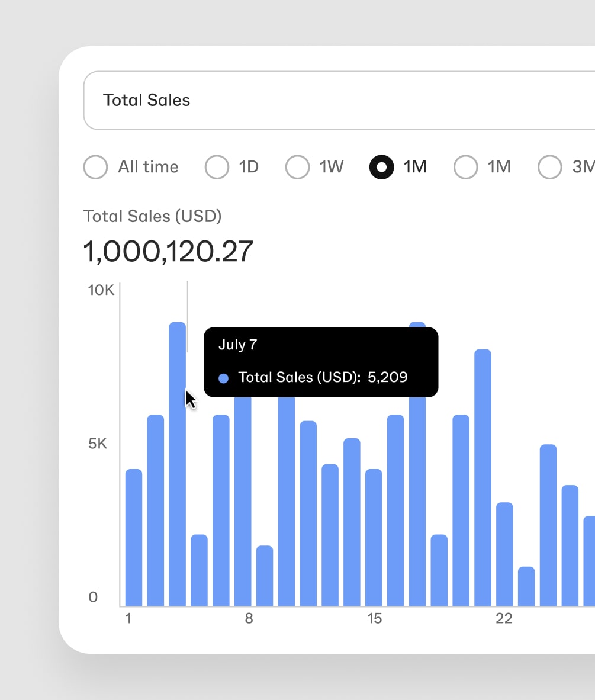This screenshot has height=700, width=595.
Task: Click the 5K y-axis label
Action: (x=97, y=444)
